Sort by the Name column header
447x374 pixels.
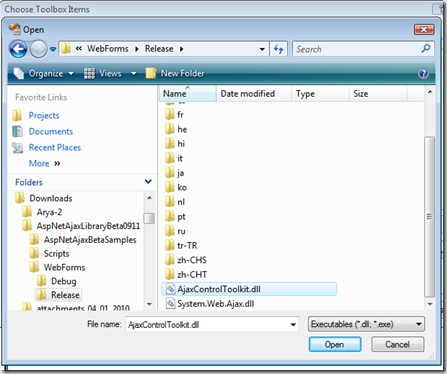pos(187,94)
